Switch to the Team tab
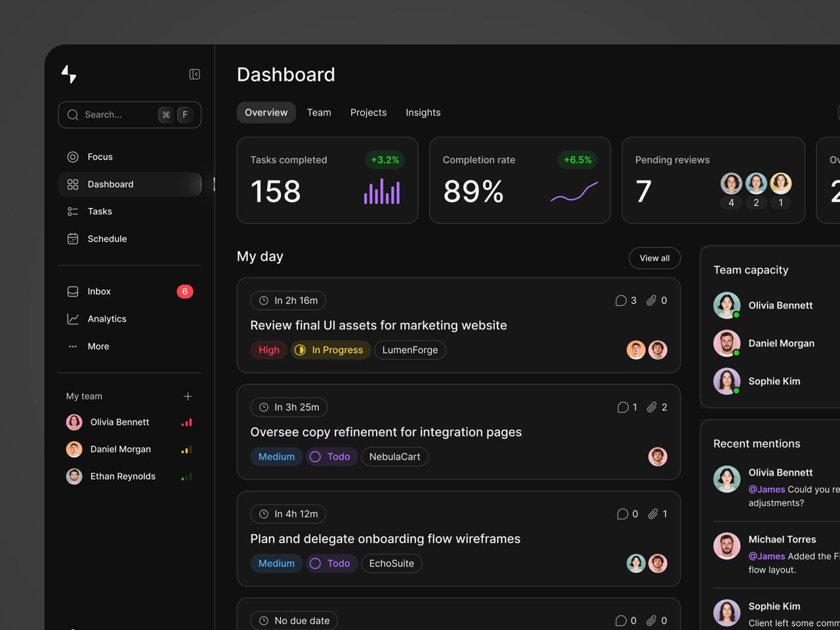840x630 pixels. (319, 113)
